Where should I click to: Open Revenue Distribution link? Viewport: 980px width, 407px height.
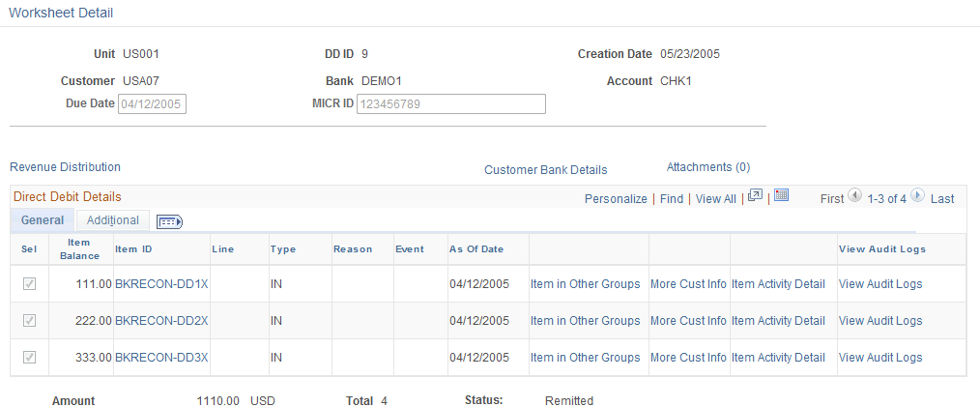pos(65,167)
